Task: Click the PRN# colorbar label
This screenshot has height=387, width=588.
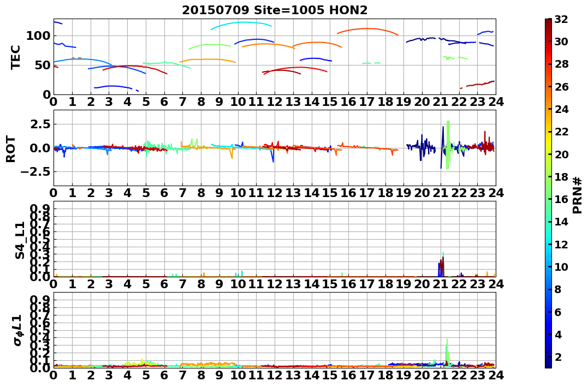Action: tap(577, 195)
